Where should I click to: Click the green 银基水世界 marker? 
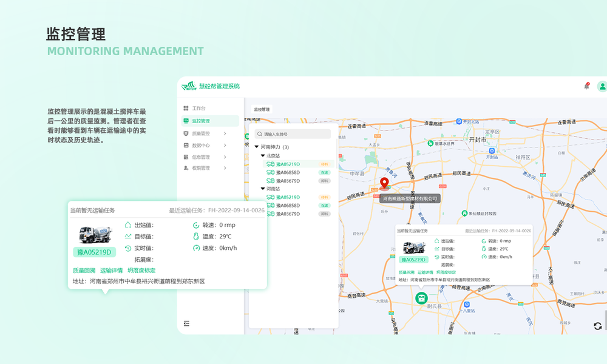point(430,144)
